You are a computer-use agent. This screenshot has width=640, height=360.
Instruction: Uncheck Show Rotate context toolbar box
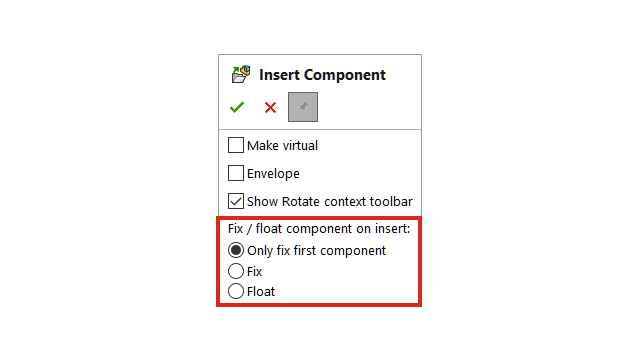point(236,201)
